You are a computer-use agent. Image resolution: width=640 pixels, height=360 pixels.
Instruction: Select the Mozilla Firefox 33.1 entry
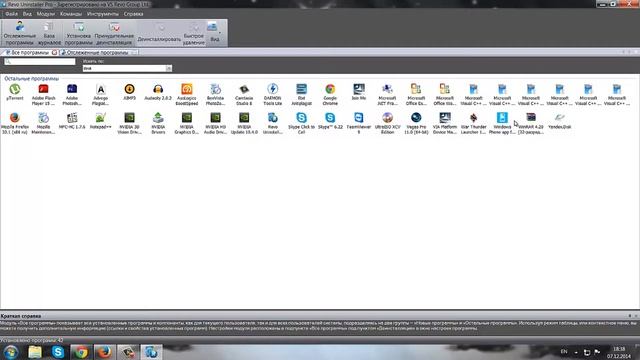(x=15, y=123)
